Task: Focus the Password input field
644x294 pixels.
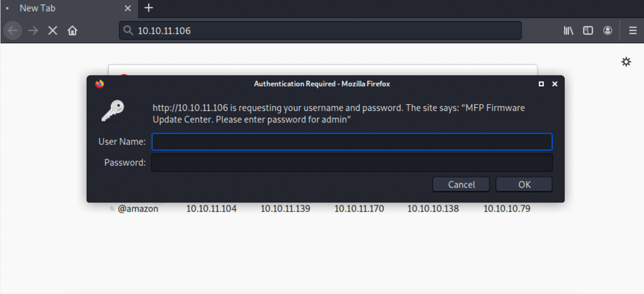Action: [352, 162]
